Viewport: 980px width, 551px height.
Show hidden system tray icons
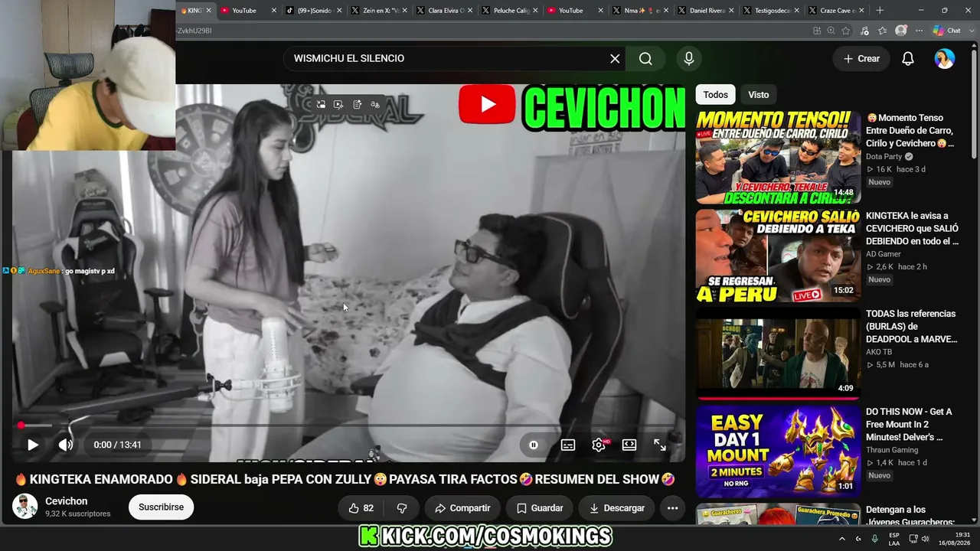pos(841,539)
